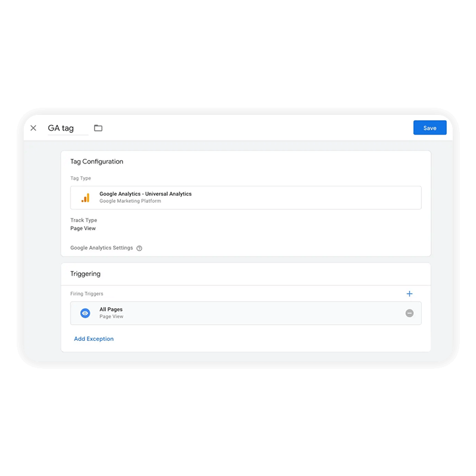
Task: Save the GA tag
Action: point(430,128)
